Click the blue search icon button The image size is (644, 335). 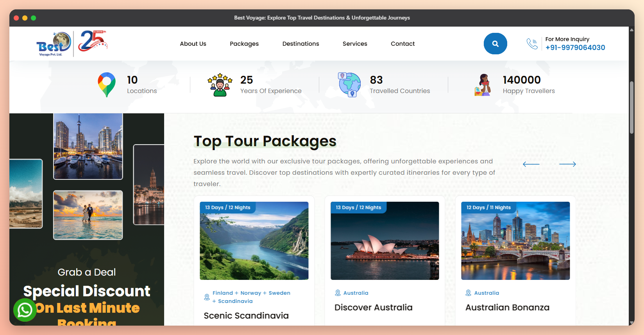point(495,44)
